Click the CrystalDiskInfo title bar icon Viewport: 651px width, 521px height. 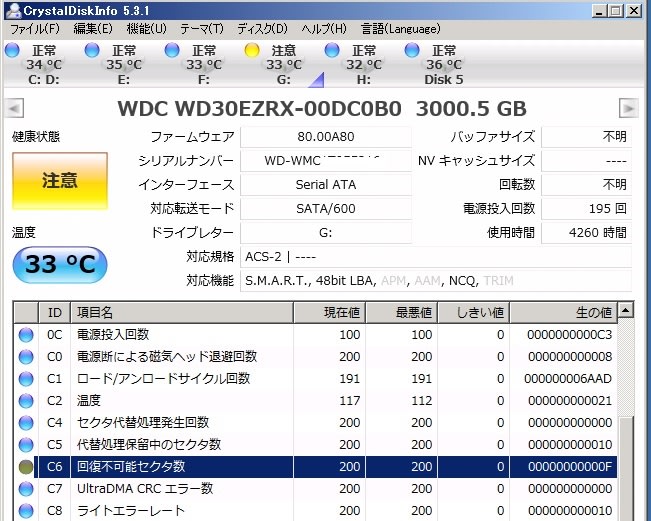point(14,10)
